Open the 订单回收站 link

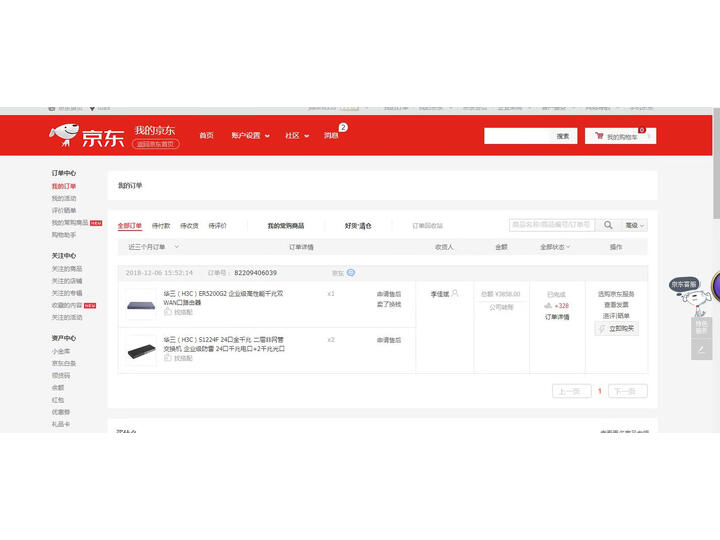point(428,225)
